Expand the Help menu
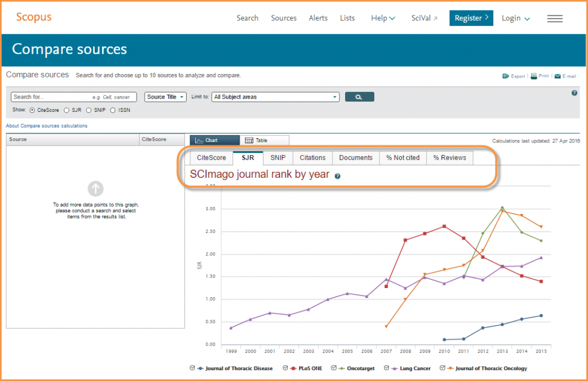The height and width of the screenshot is (381, 588). [383, 18]
